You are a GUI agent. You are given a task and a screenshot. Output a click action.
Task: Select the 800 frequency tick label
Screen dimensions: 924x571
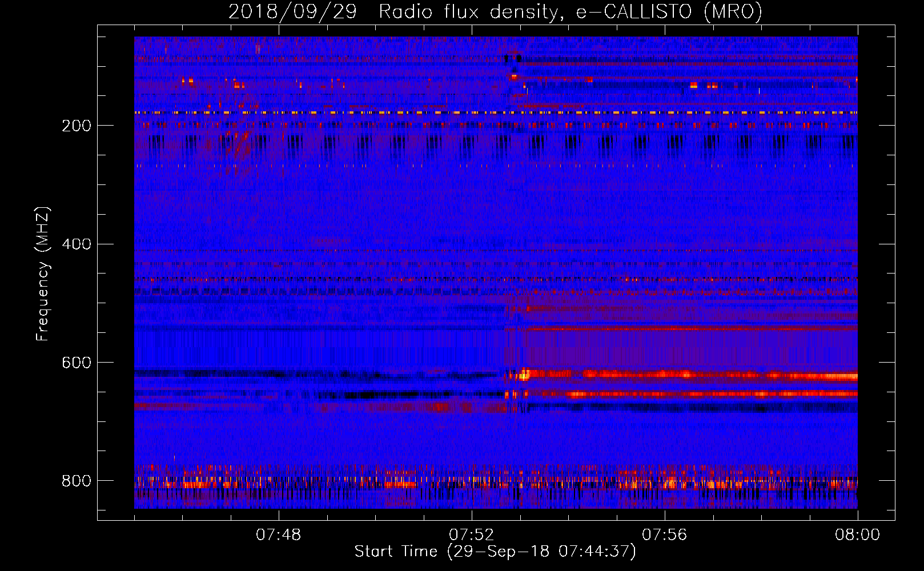(77, 481)
